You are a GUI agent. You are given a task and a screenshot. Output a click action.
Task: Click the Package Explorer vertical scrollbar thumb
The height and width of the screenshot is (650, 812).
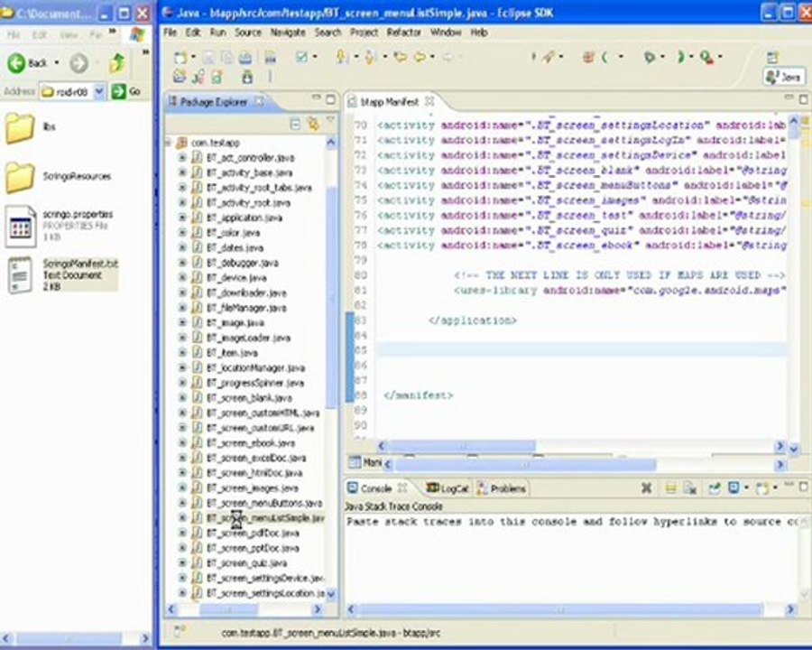pos(331,298)
